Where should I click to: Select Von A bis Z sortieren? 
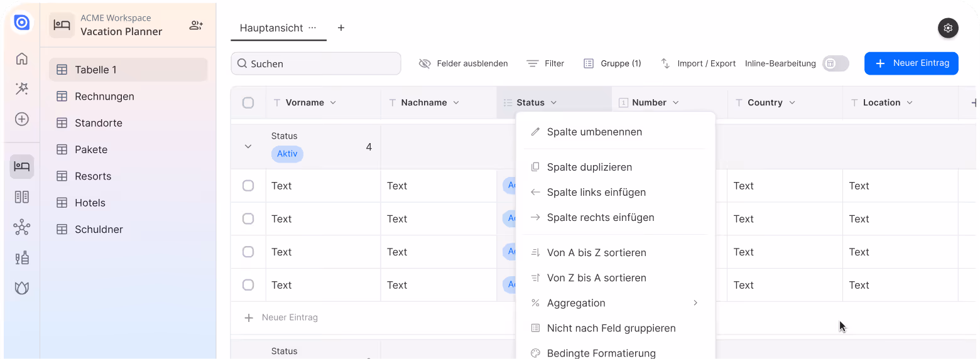coord(616,252)
